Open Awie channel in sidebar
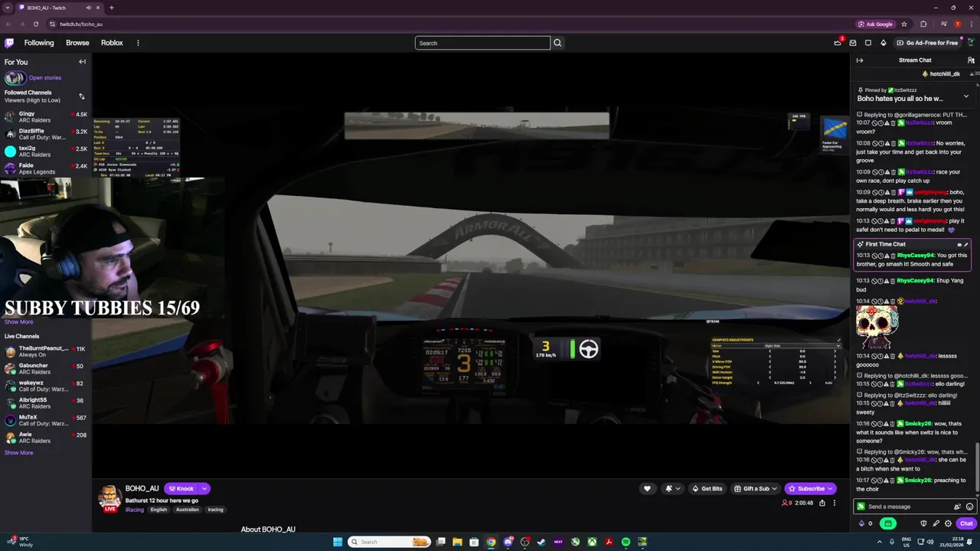Image resolution: width=980 pixels, height=551 pixels. [x=46, y=438]
